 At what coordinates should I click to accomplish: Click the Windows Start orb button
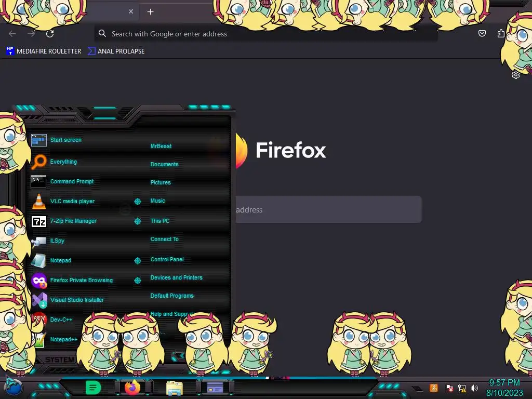point(14,387)
